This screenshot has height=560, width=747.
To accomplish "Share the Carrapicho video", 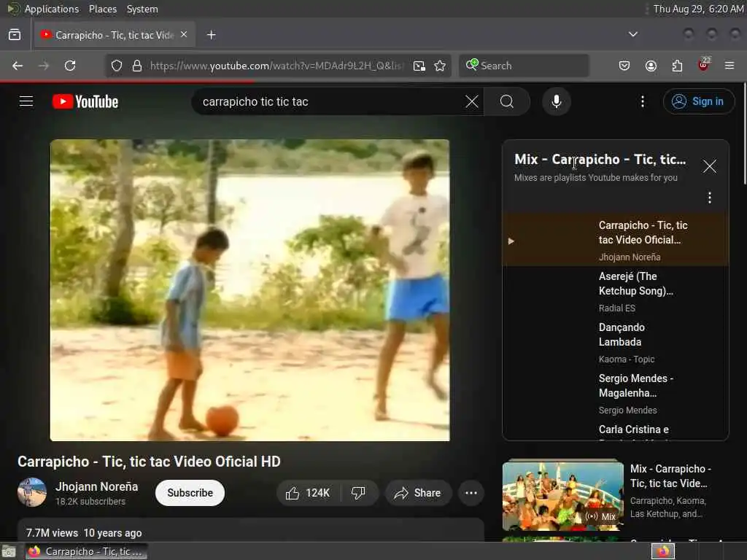I will (418, 493).
